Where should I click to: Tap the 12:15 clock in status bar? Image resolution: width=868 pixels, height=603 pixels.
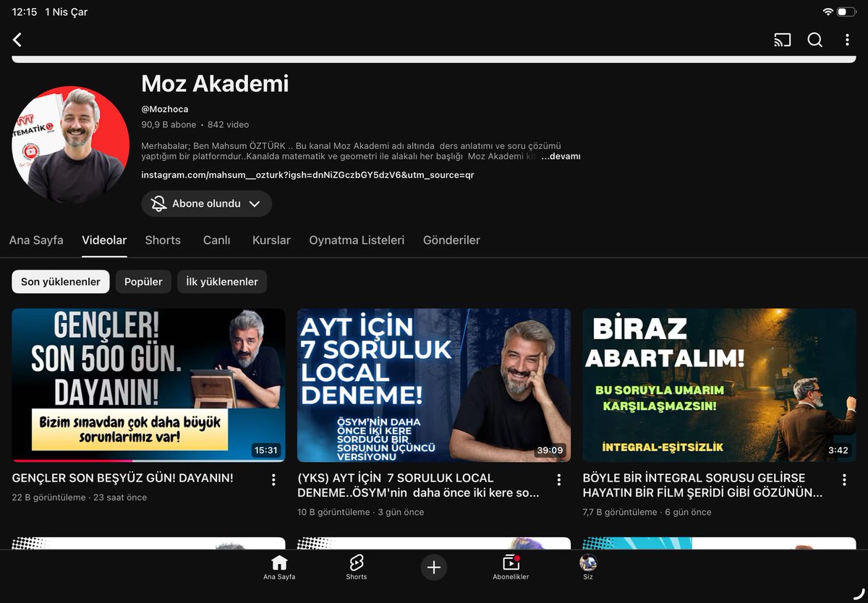tap(24, 12)
